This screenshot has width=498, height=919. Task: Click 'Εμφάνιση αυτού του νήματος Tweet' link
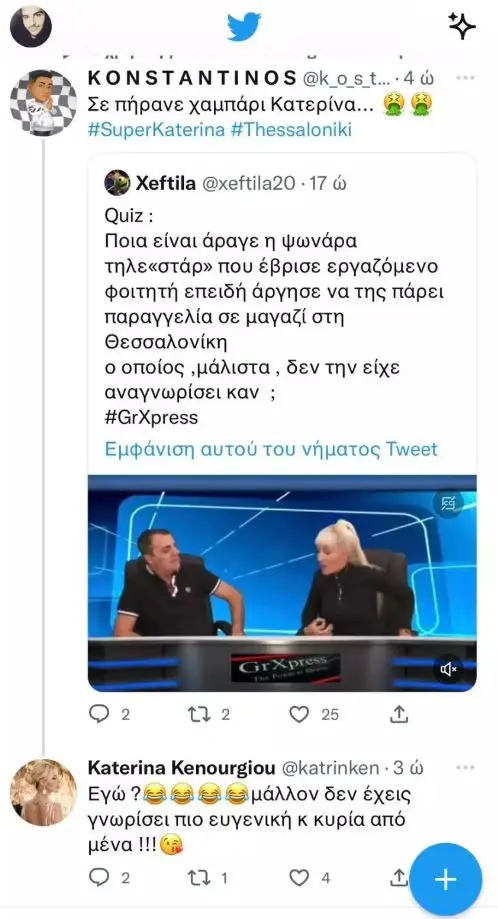pos(271,449)
